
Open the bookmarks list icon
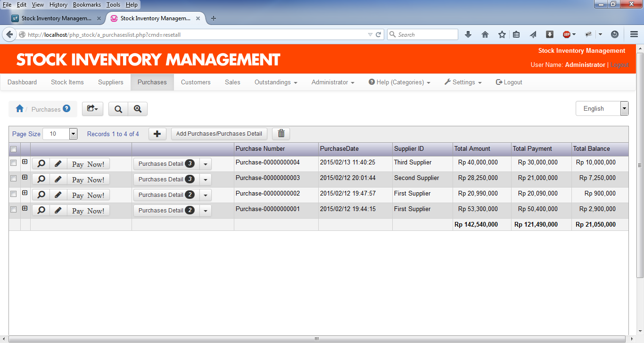(516, 34)
